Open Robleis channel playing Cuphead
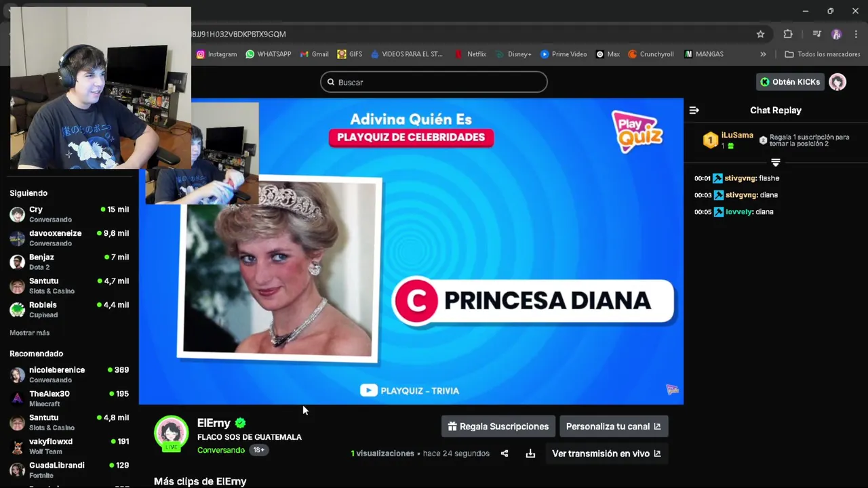 [x=69, y=310]
